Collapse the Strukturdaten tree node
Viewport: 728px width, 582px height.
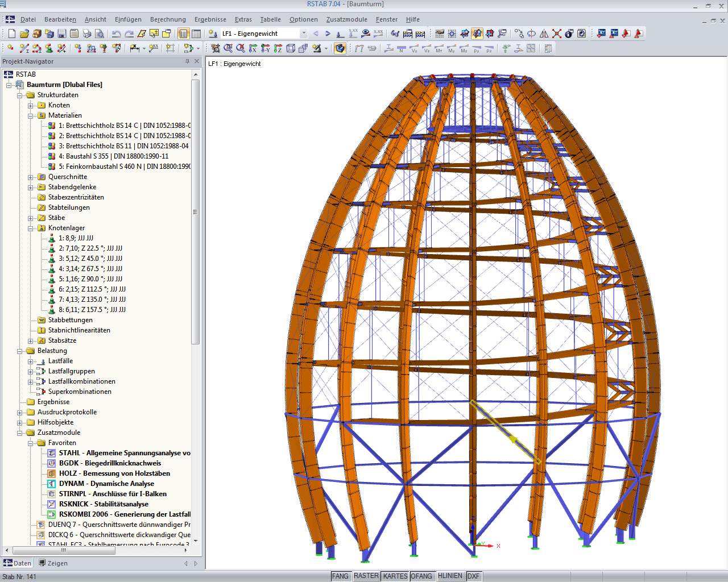click(19, 95)
